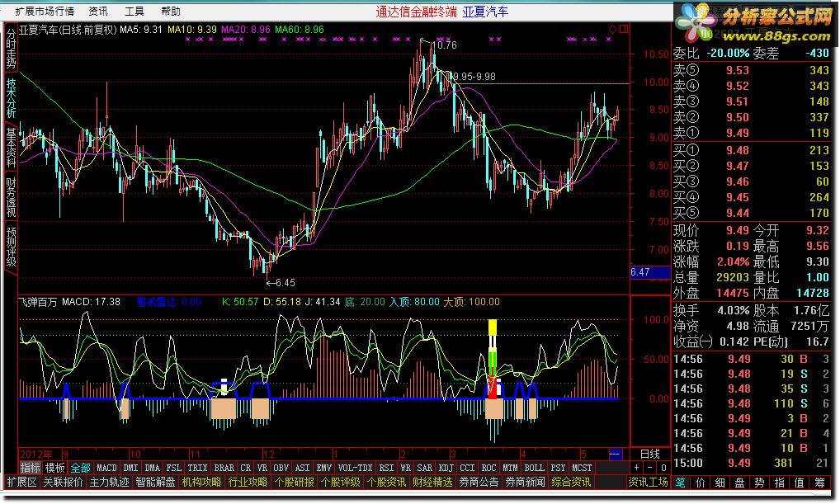
Task: Apply the ROC indicator
Action: (488, 468)
